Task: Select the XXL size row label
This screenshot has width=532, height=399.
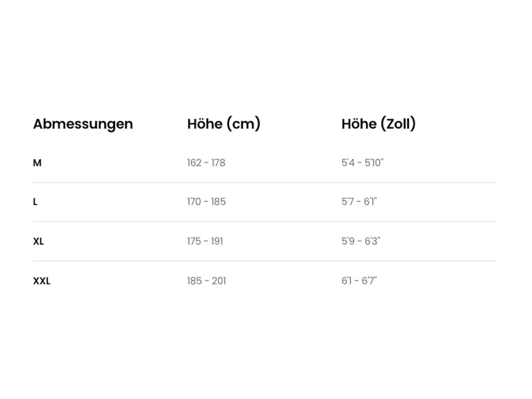Action: click(42, 281)
